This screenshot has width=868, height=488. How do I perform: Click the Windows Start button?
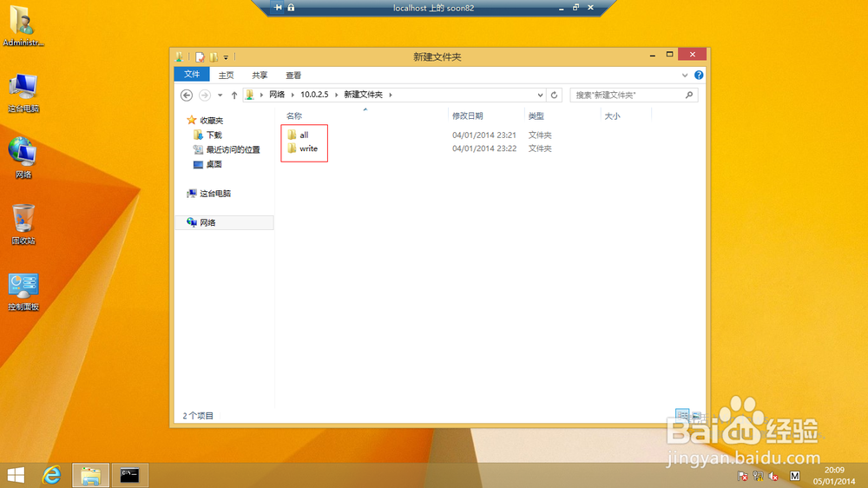(x=16, y=475)
